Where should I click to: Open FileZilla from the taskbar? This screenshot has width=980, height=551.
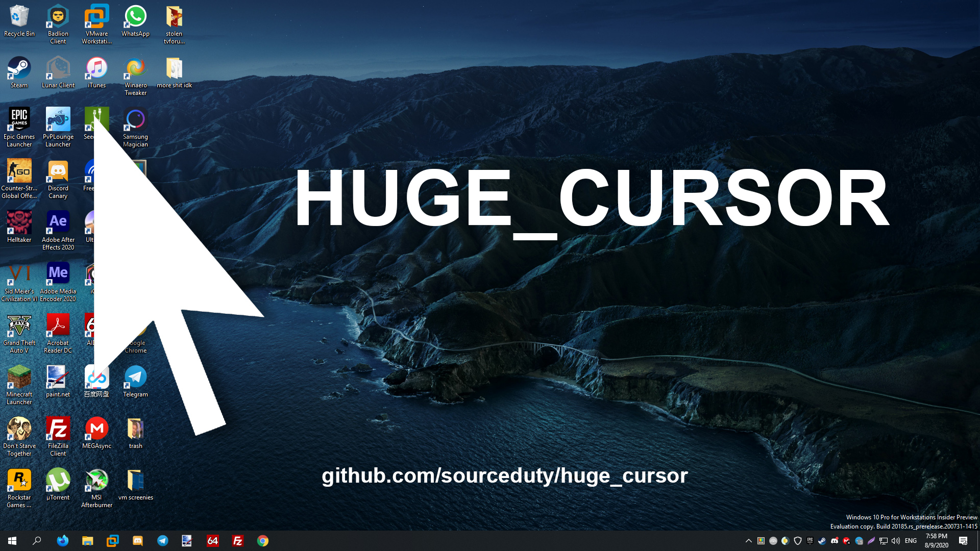[237, 540]
